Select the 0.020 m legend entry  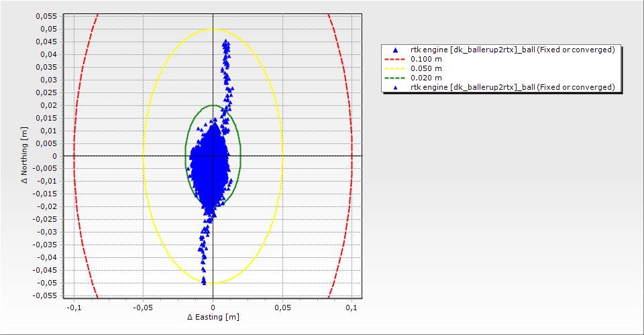427,78
